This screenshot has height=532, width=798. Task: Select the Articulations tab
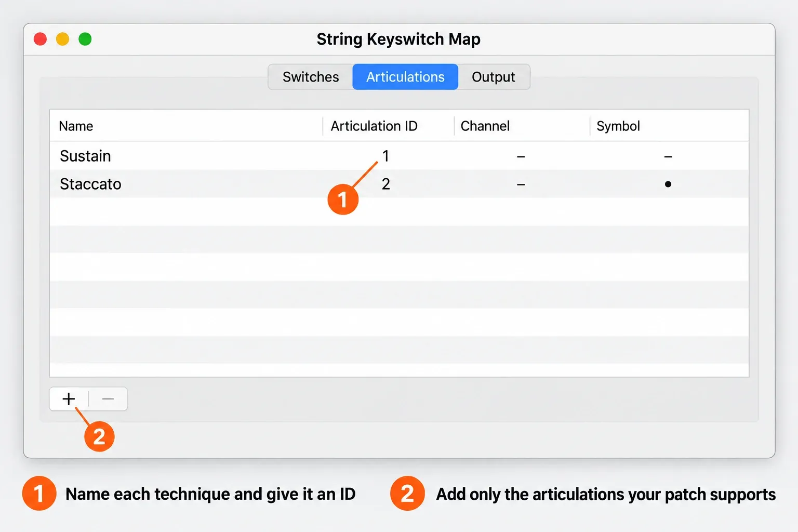[x=405, y=77]
